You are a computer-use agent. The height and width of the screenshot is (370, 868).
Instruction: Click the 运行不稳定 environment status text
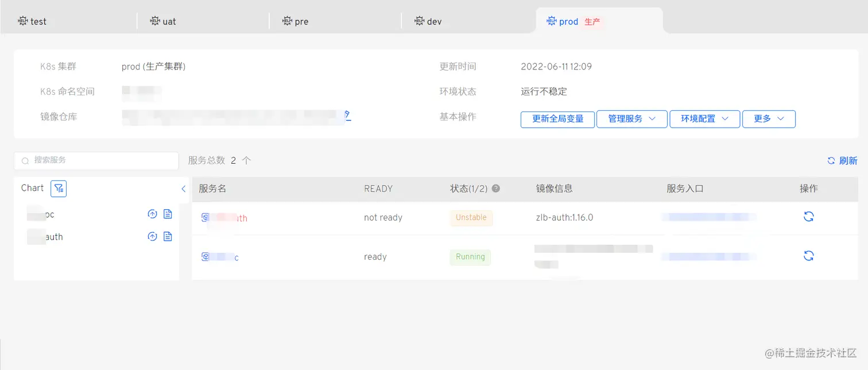(x=544, y=91)
